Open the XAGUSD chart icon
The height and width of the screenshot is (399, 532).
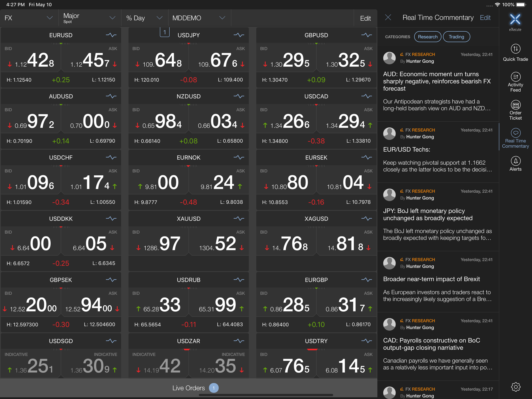(366, 219)
